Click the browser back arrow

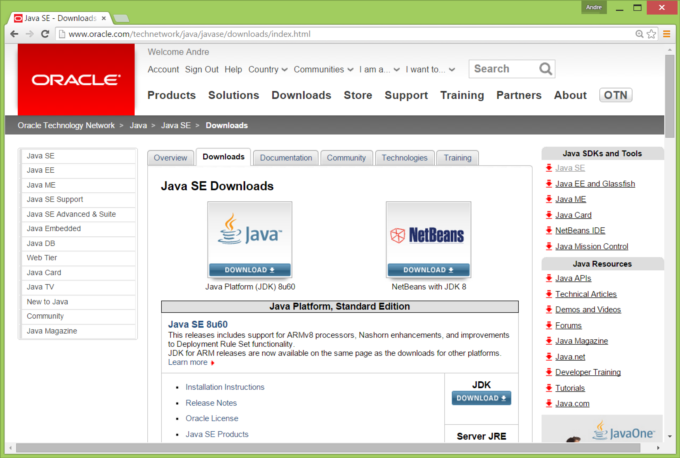pos(14,34)
